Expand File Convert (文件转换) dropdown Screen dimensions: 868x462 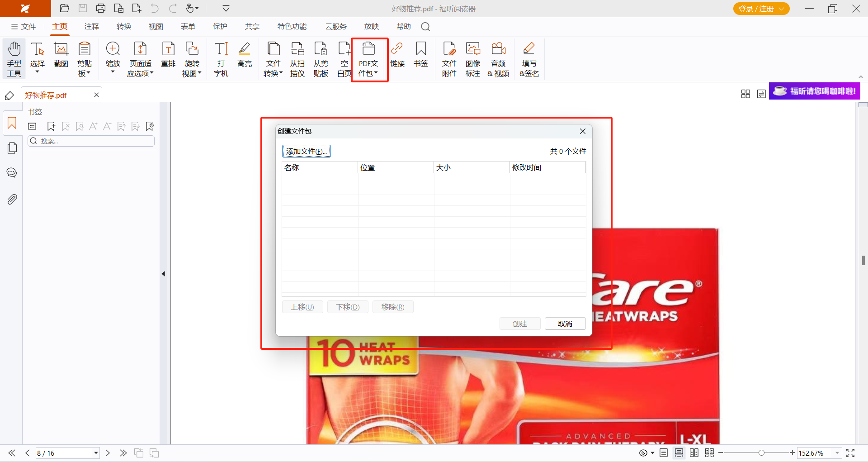281,72
